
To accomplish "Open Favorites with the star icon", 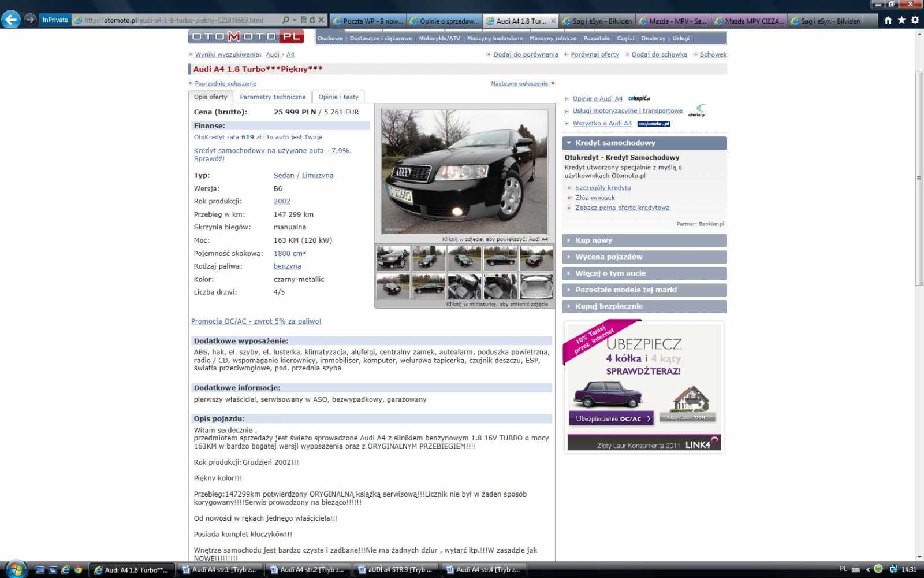I will pyautogui.click(x=901, y=20).
